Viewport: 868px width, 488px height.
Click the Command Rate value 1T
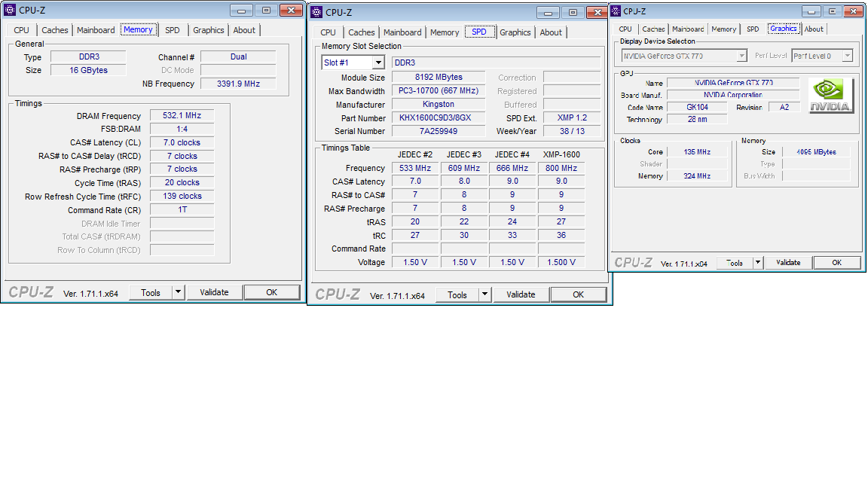pyautogui.click(x=182, y=209)
